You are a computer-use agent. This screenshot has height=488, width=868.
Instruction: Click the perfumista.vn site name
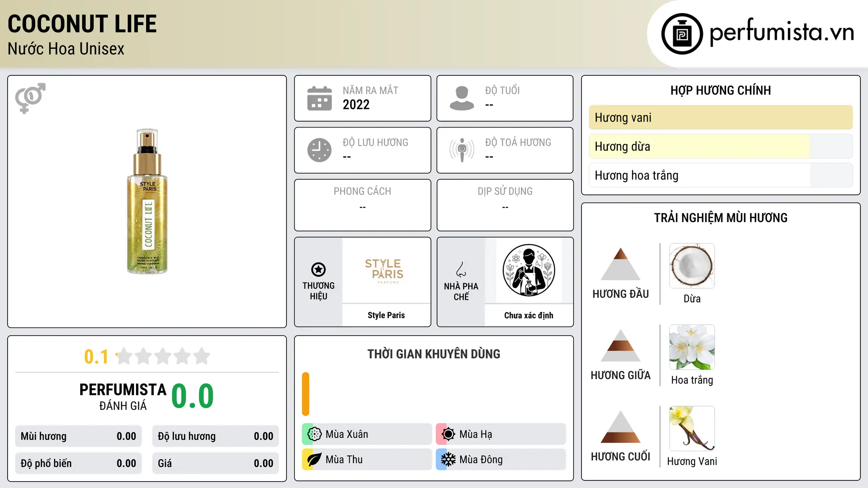click(x=782, y=32)
